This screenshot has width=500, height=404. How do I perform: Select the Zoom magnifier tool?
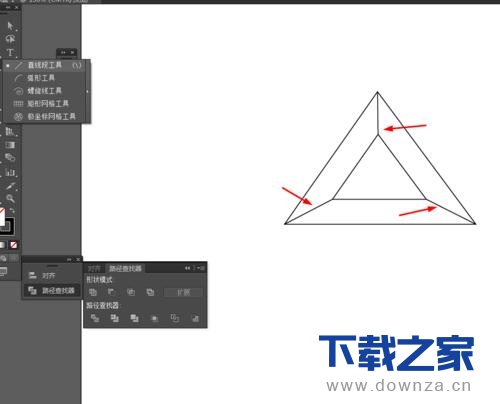(10, 199)
